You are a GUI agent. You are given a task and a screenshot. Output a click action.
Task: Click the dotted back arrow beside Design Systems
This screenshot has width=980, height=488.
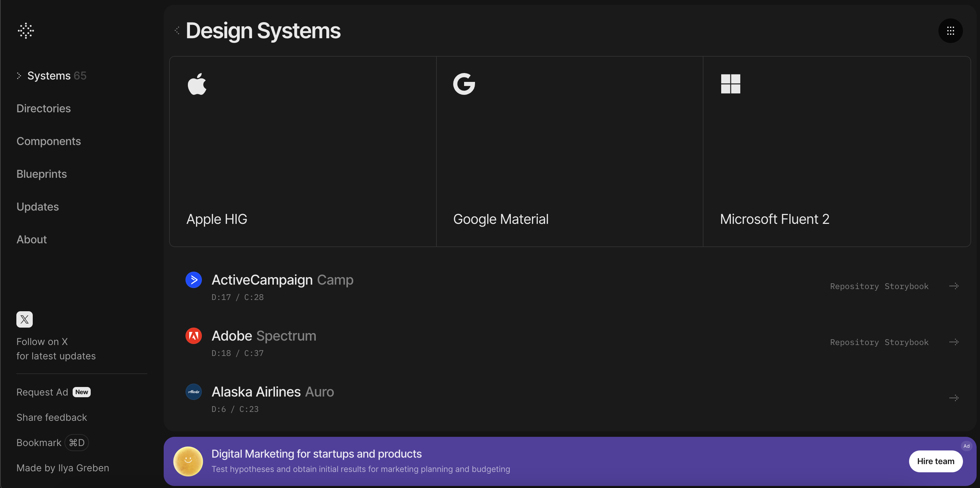pyautogui.click(x=177, y=30)
